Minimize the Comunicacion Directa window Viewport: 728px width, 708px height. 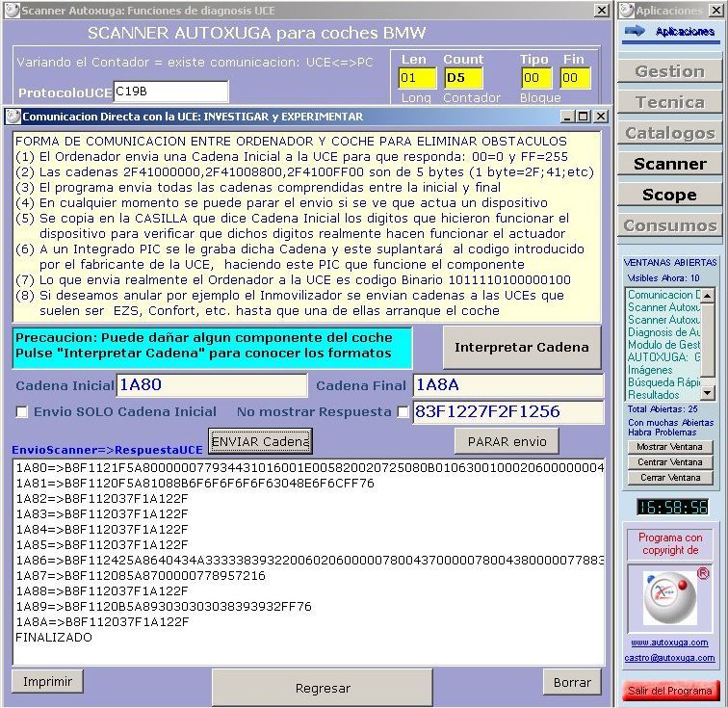point(567,117)
